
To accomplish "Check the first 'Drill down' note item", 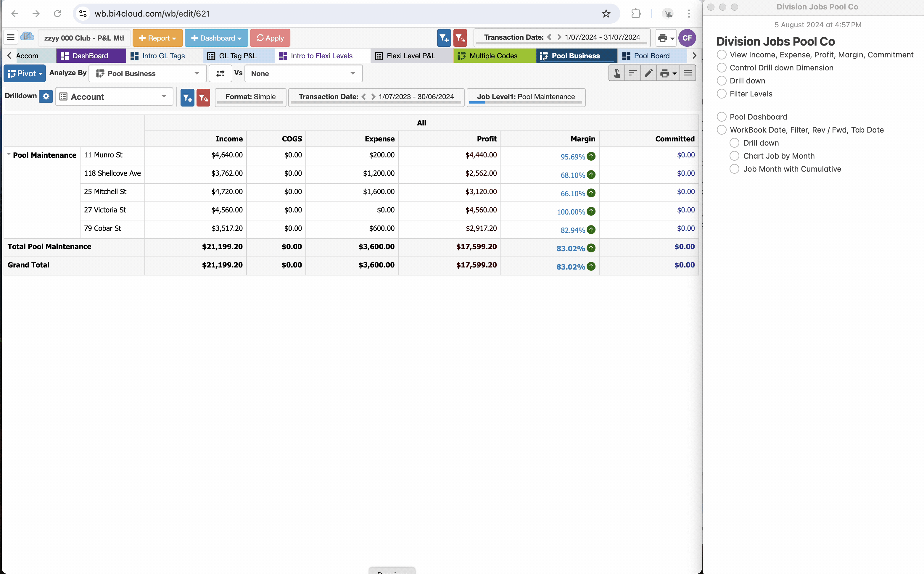I will click(x=721, y=81).
